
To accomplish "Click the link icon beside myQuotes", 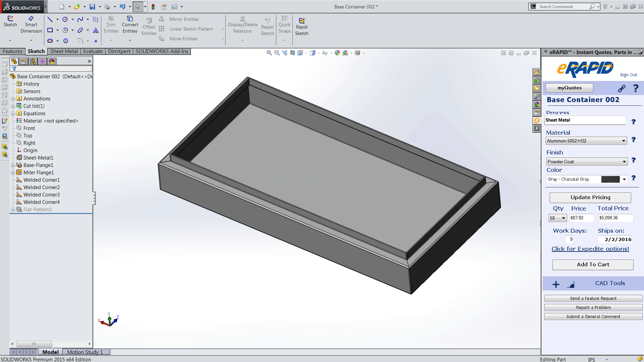I will 622,88.
